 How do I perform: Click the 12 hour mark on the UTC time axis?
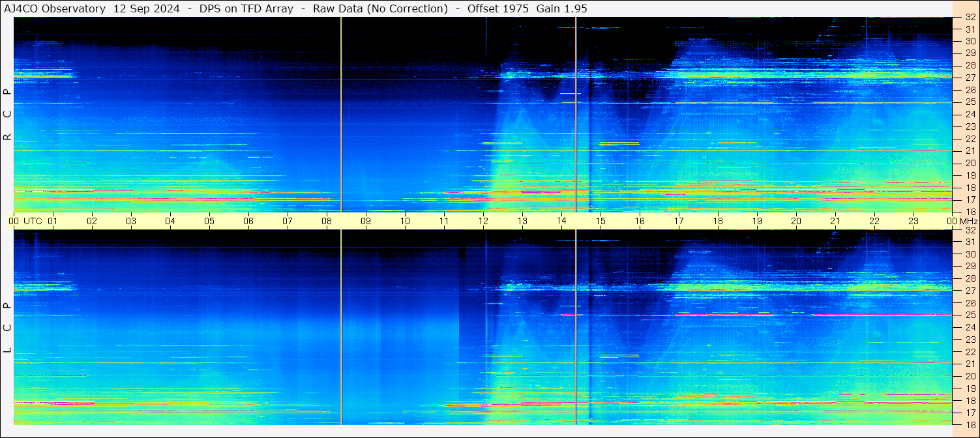483,221
